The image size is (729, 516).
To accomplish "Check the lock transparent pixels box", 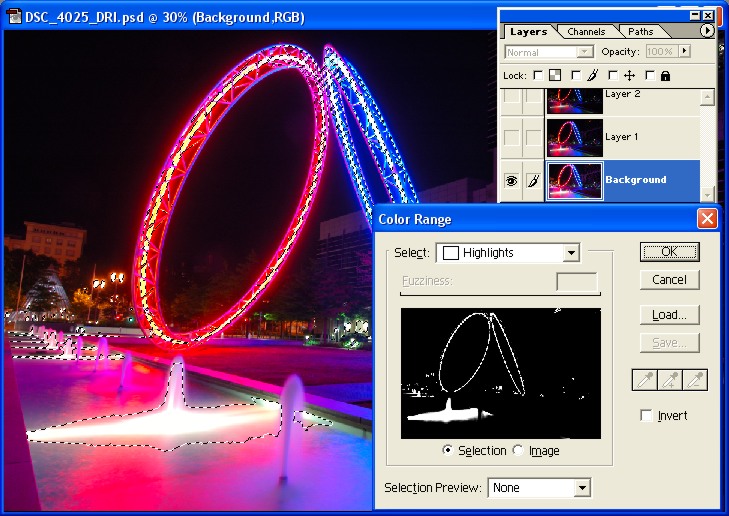I will point(538,75).
